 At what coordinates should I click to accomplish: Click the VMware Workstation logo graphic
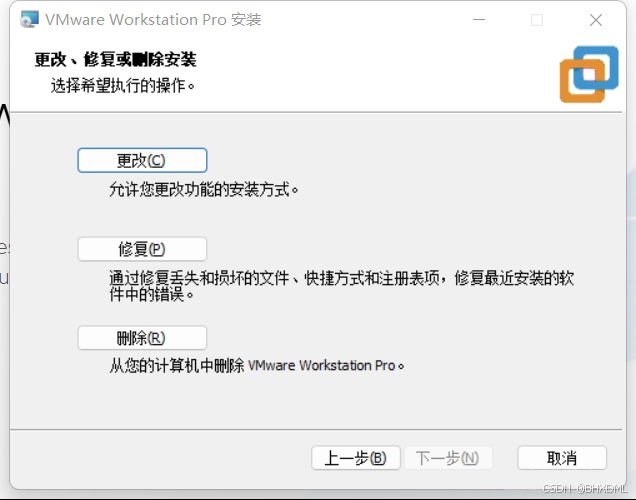pos(589,74)
